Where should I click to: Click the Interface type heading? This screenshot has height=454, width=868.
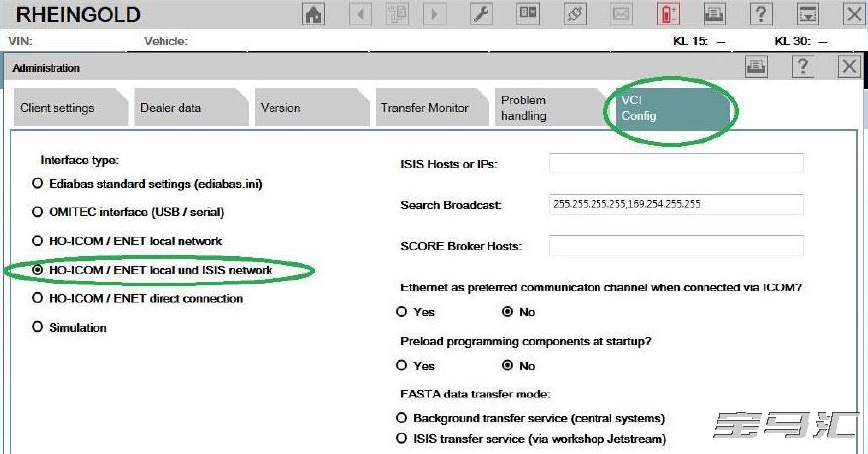click(79, 160)
